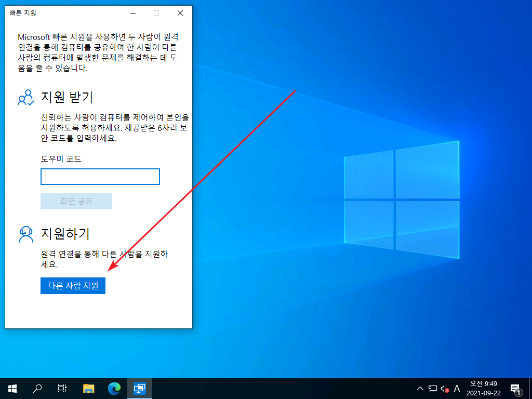Click the 지원 받기 people icon
This screenshot has width=532, height=399.
click(x=26, y=97)
